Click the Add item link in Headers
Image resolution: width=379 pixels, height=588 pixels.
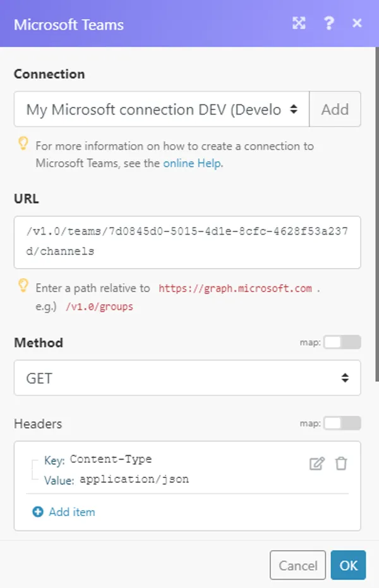coord(71,512)
